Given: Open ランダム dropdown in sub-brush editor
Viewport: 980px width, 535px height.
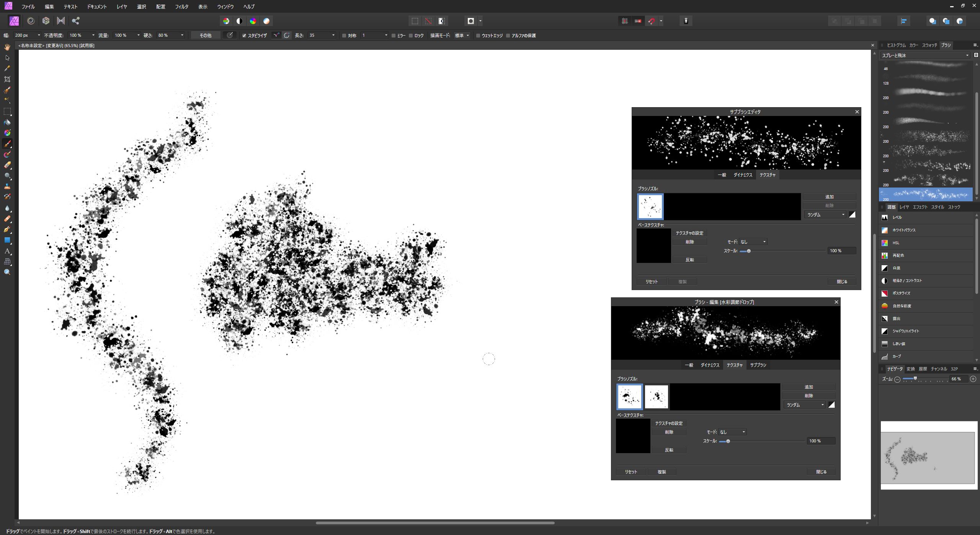Looking at the screenshot, I should 825,215.
